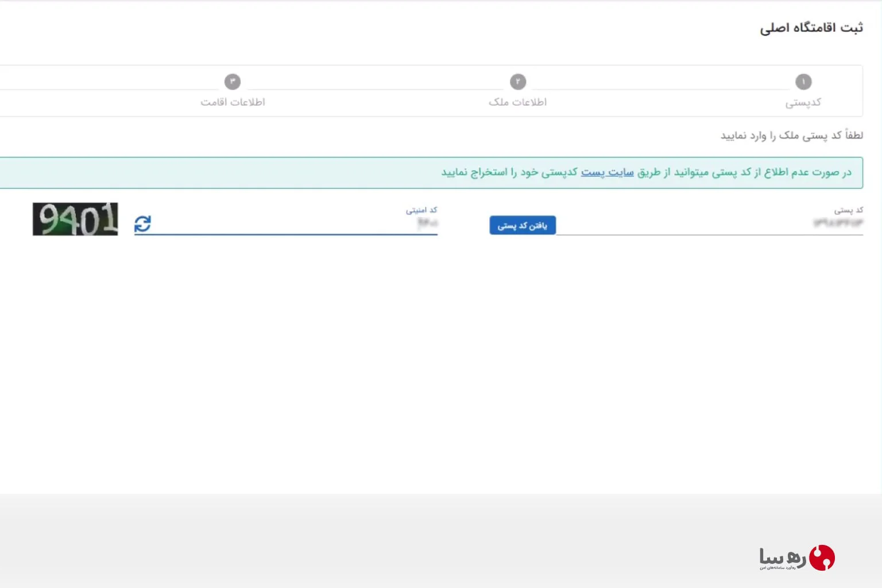Screen dimensions: 882x588
Task: Click the رهسا logo icon
Action: 822,558
